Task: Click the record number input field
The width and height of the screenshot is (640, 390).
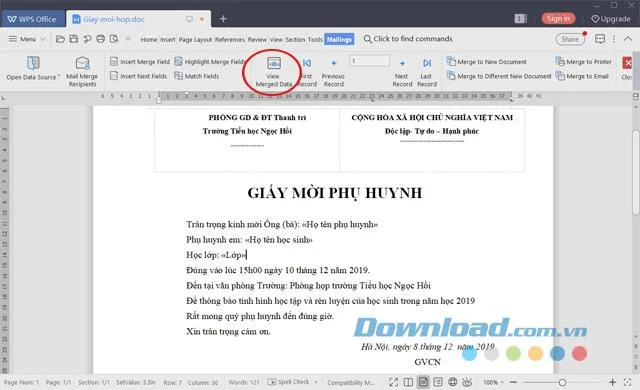Action: click(x=369, y=61)
